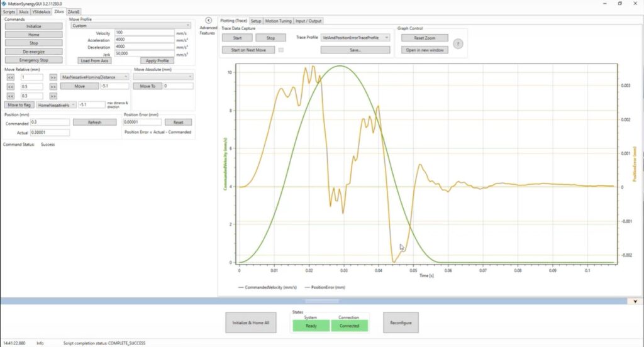Screen dimensions: 644x347
Task: Click the script completion status message
Action: point(104,343)
